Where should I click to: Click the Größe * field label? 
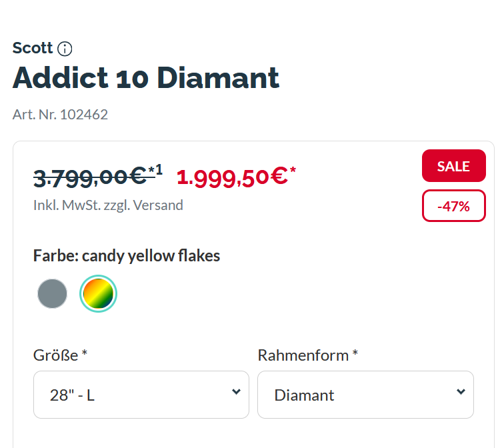coord(60,355)
